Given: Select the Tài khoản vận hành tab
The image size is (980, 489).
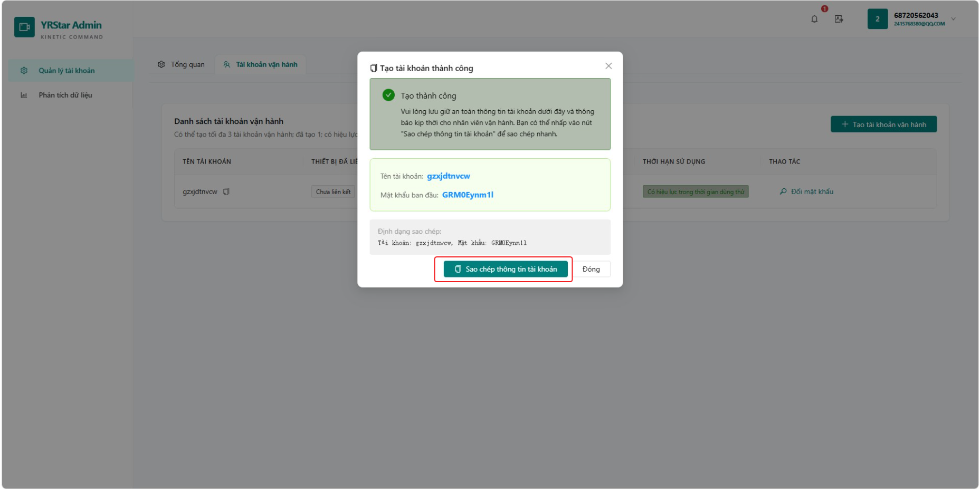Looking at the screenshot, I should [x=261, y=64].
